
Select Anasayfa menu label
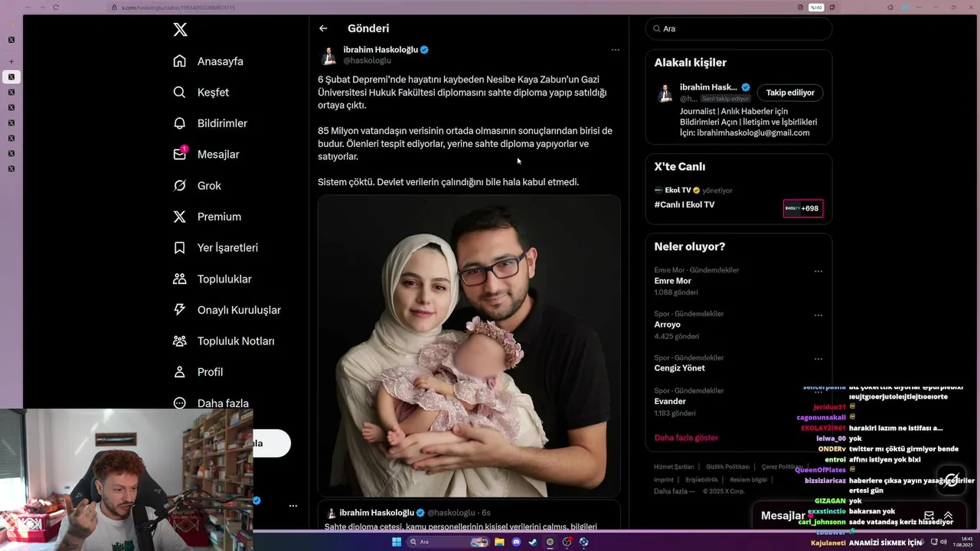pyautogui.click(x=220, y=61)
